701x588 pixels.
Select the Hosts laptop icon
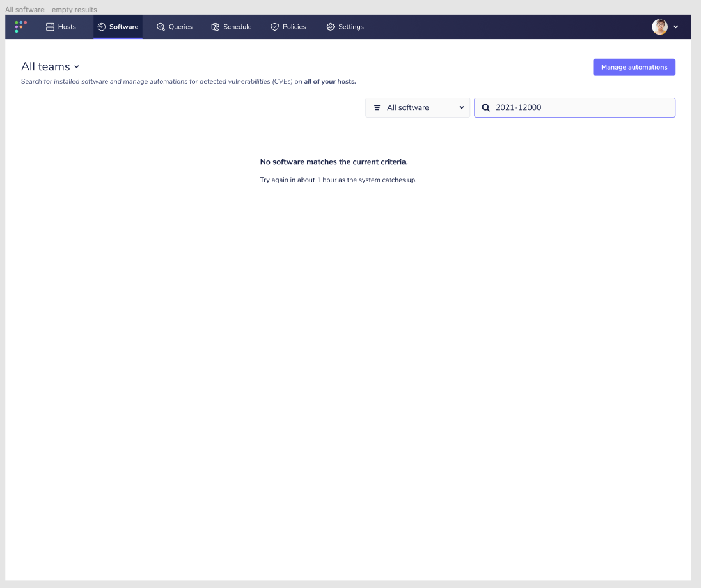pyautogui.click(x=49, y=26)
